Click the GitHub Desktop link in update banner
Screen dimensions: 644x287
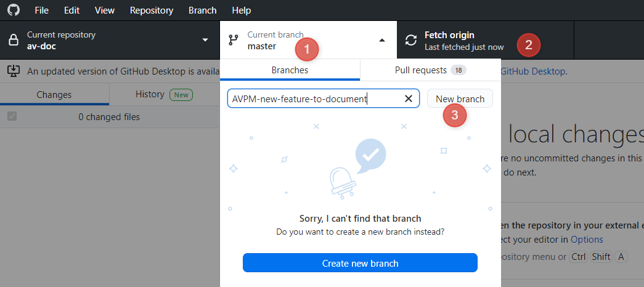533,71
